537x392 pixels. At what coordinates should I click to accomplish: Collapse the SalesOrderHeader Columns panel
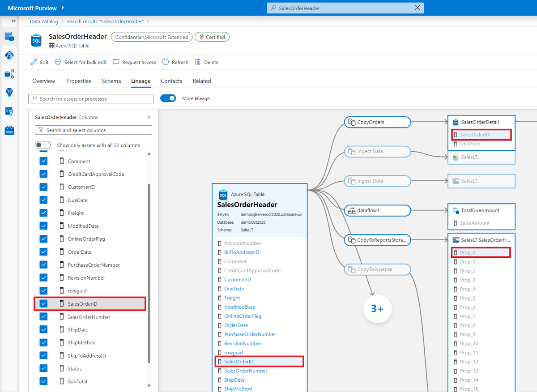coord(149,117)
